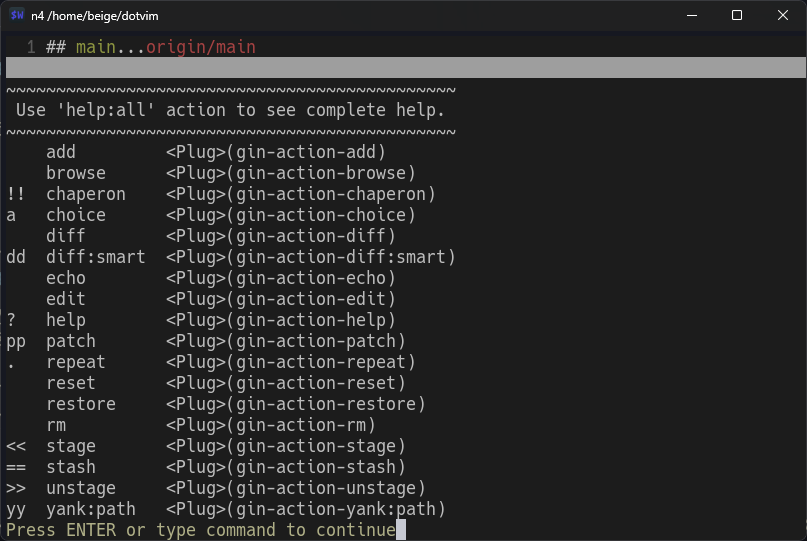Image resolution: width=807 pixels, height=541 pixels.
Task: Click the terminal app icon in title bar
Action: pos(17,15)
